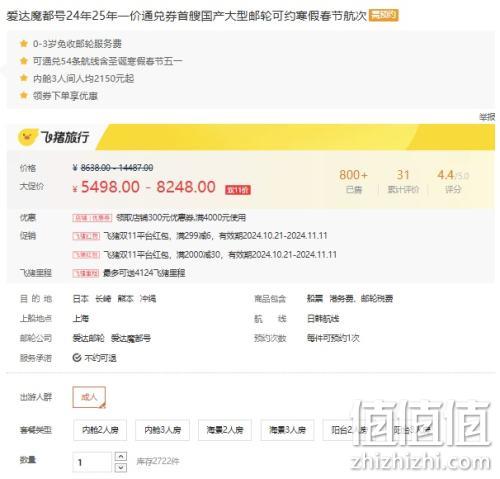The image size is (500, 479).
Task: Click the destination 冲绳
Action: (x=148, y=299)
